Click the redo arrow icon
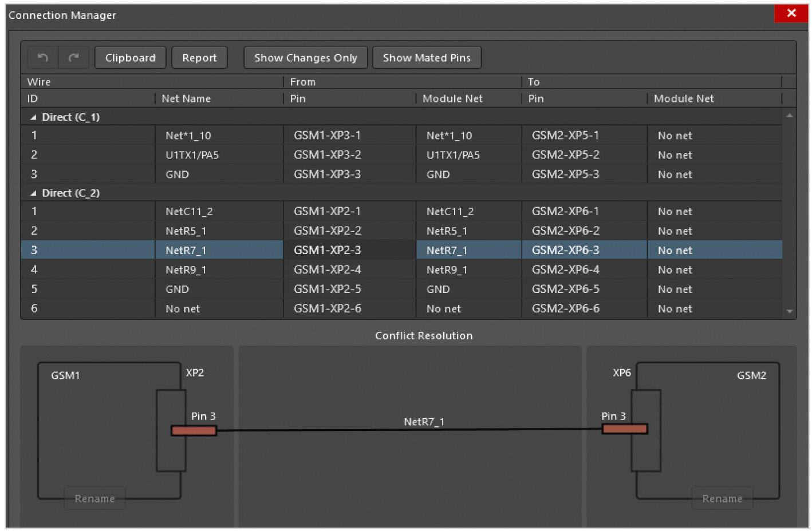 (74, 58)
